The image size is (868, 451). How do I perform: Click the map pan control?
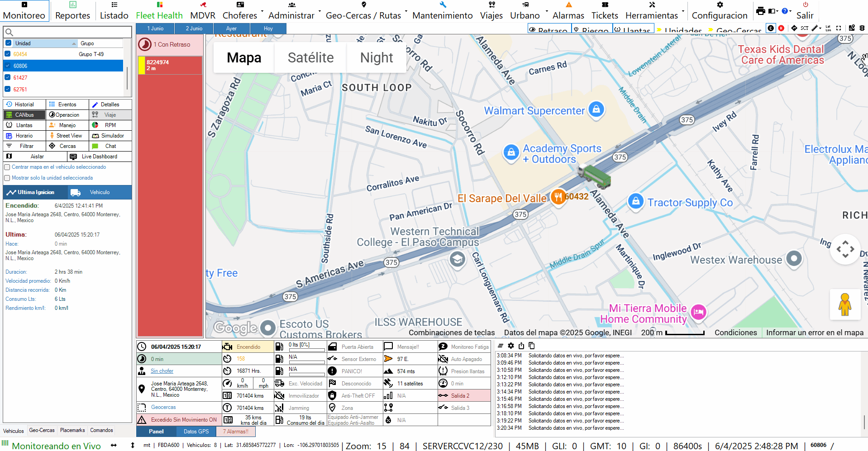point(845,249)
